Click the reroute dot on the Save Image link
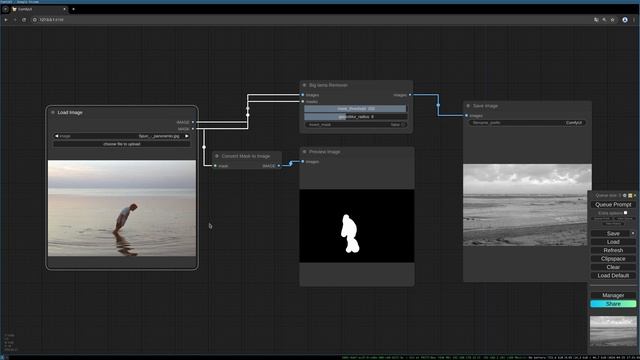640x360 pixels. (438, 105)
